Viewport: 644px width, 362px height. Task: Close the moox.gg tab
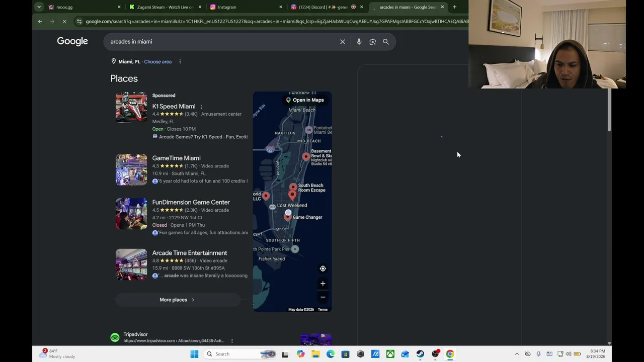[119, 7]
